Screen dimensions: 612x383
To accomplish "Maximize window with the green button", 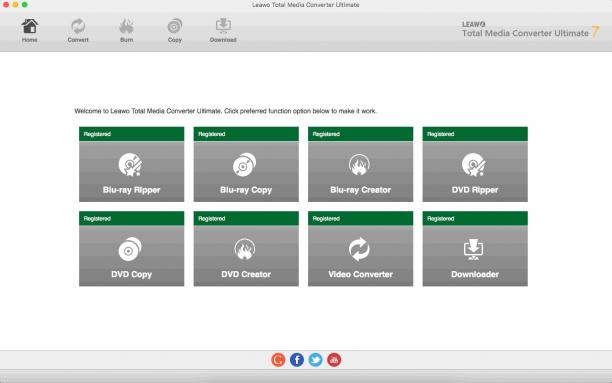I will click(25, 5).
